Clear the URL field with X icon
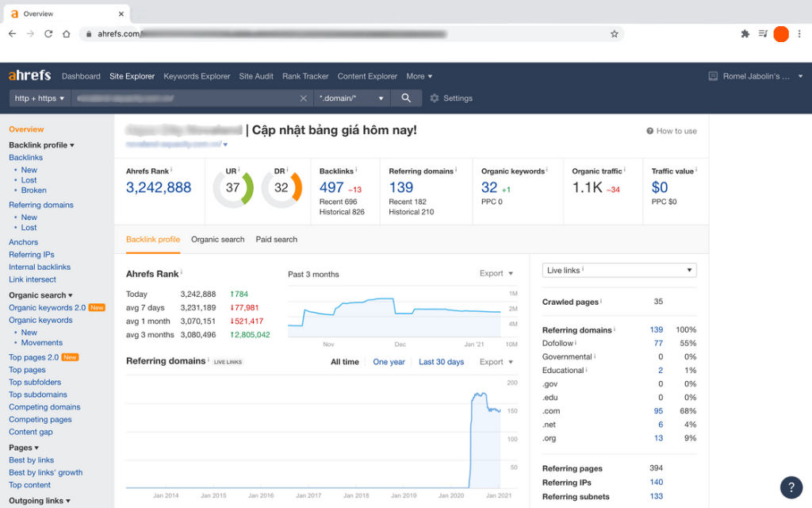This screenshot has height=508, width=812. pos(303,98)
